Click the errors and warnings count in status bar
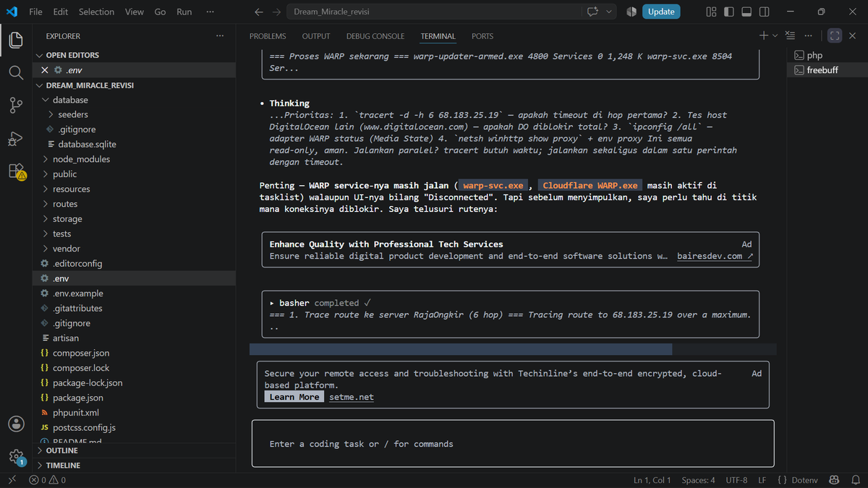 point(47,480)
